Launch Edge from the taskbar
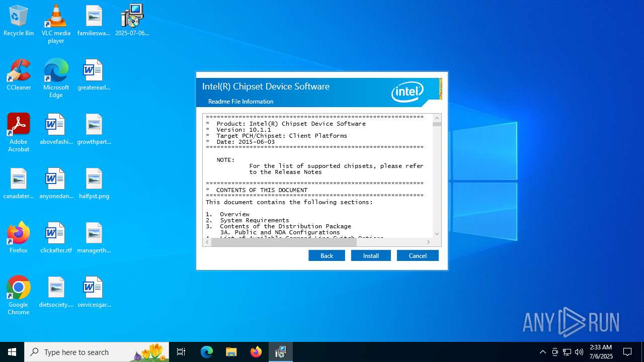This screenshot has width=644, height=362. (x=207, y=352)
